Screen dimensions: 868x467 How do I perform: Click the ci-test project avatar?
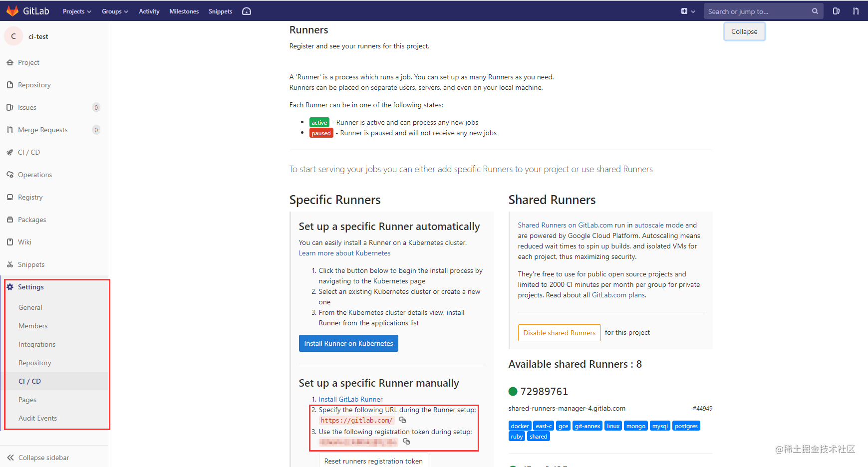coord(13,36)
